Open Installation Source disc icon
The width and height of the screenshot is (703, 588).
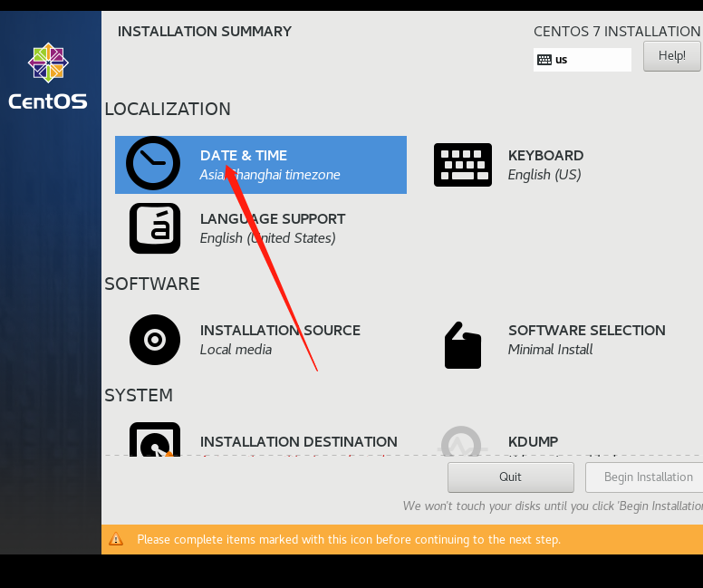(x=155, y=340)
